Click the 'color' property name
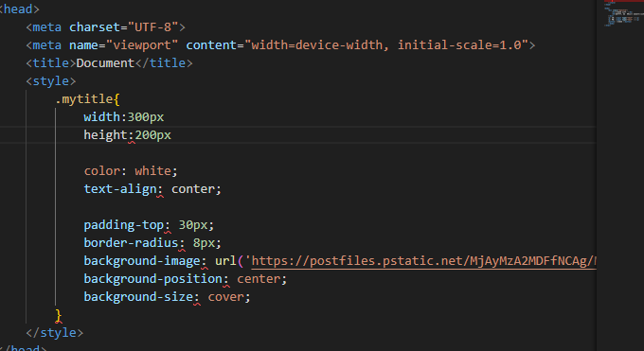Viewport: 644px width, 351px height. (x=102, y=171)
